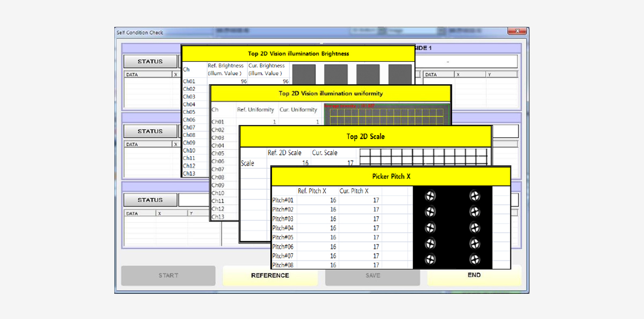Click the Ref. 2D Scale value 16

(305, 163)
